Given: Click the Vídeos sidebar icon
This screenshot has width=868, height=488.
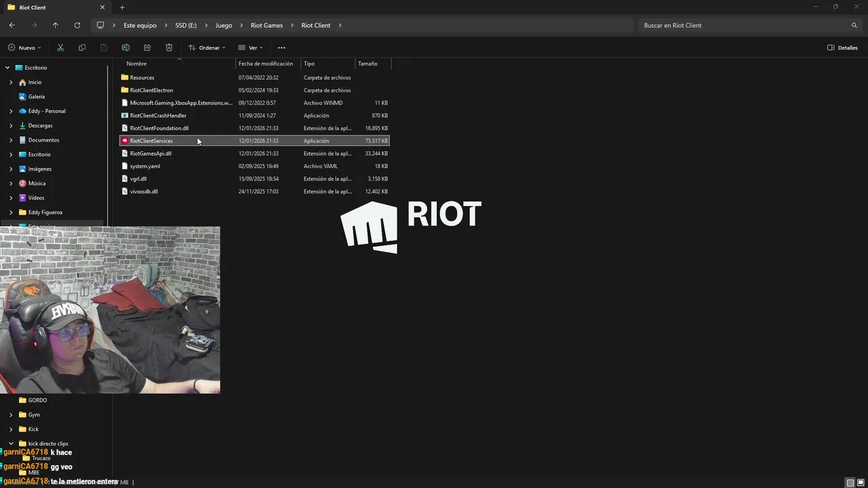Looking at the screenshot, I should tap(22, 198).
